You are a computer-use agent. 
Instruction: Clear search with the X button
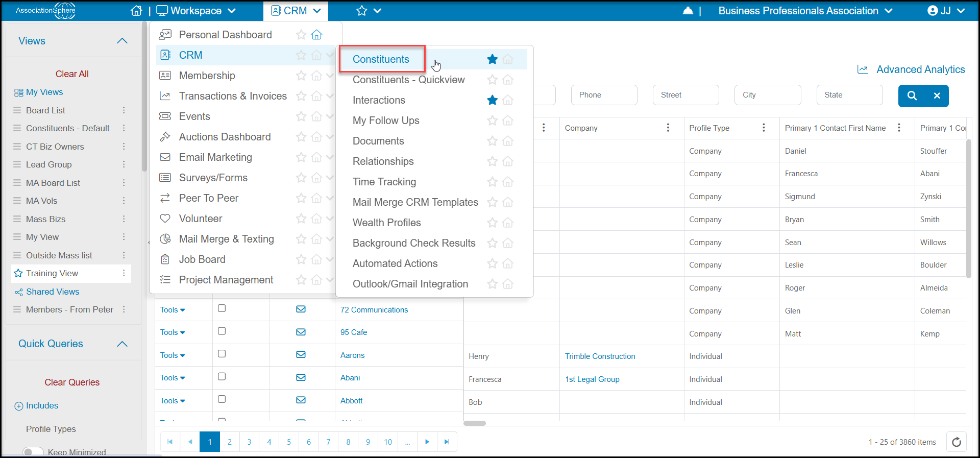click(x=937, y=95)
